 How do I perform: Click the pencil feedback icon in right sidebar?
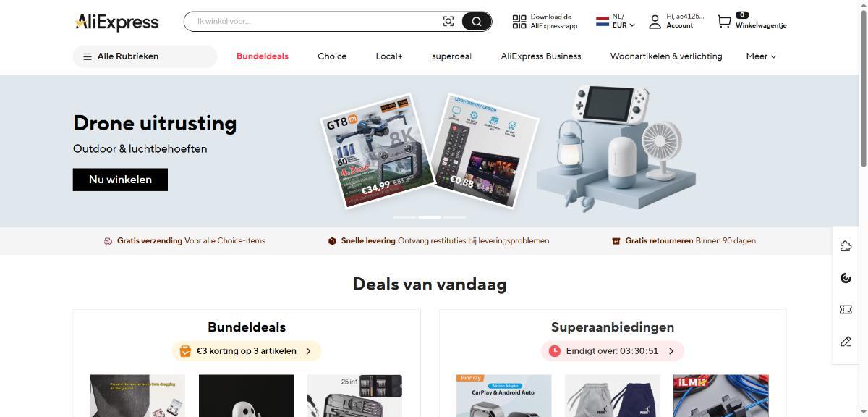click(846, 341)
